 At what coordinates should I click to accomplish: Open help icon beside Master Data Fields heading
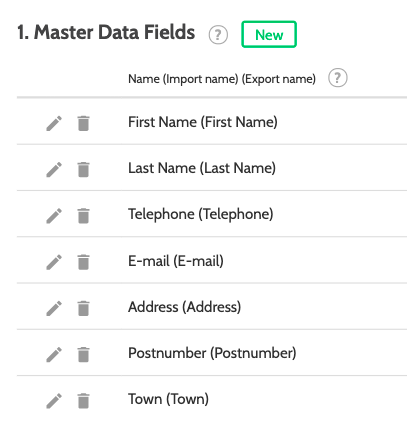click(x=218, y=35)
